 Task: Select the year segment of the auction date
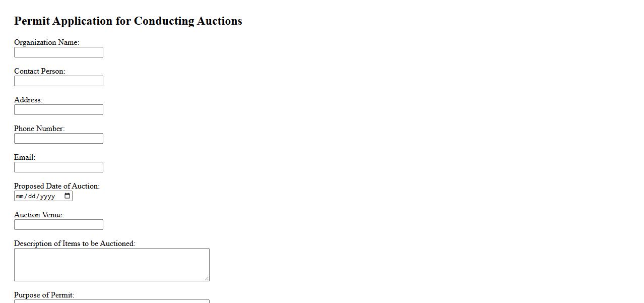(47, 196)
